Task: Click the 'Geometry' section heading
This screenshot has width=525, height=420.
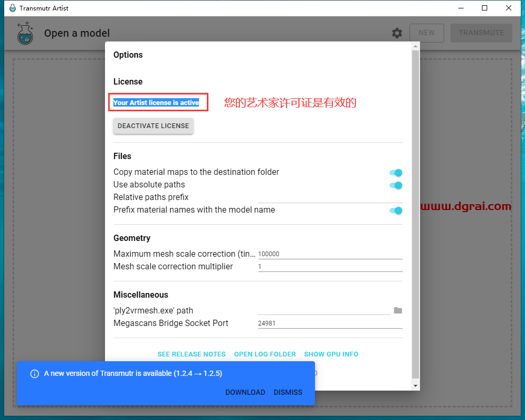Action: [x=132, y=238]
